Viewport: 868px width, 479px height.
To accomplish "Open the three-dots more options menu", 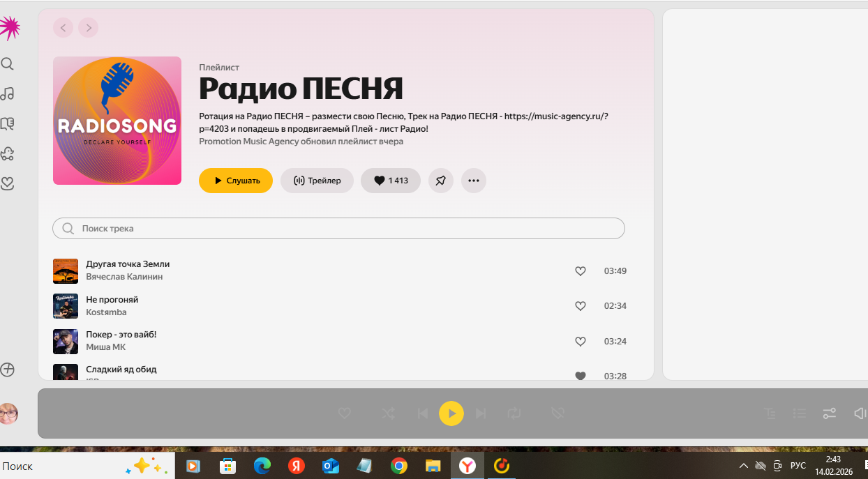I will tap(474, 181).
